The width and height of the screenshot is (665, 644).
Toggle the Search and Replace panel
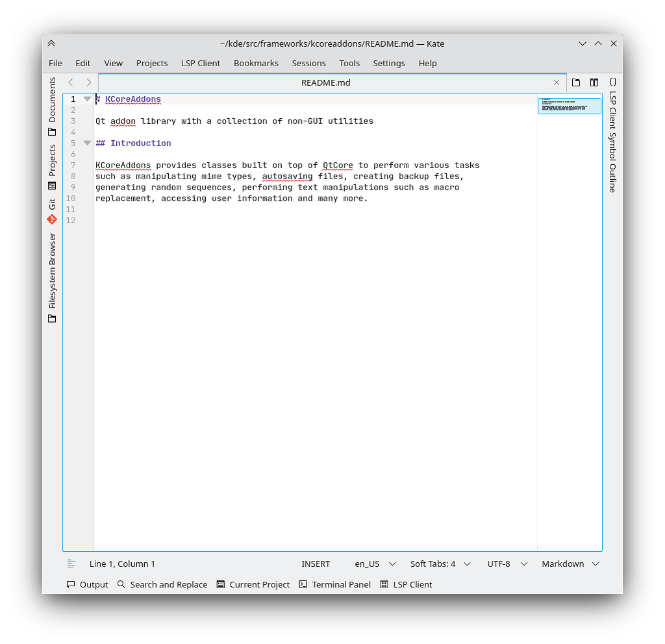pyautogui.click(x=162, y=584)
